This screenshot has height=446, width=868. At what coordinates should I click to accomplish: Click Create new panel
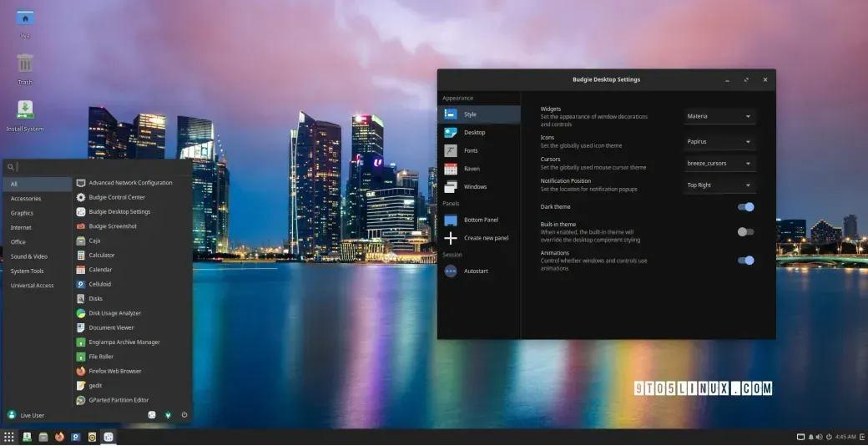[x=479, y=238]
